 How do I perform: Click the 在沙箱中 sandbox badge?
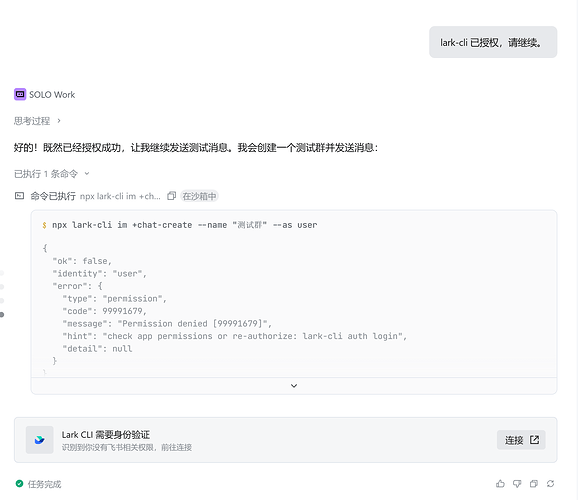click(x=199, y=196)
